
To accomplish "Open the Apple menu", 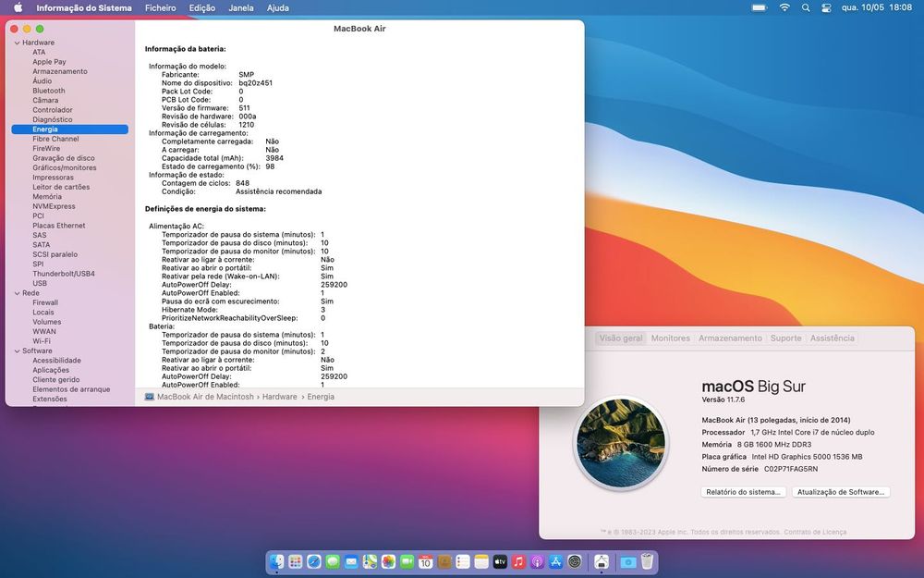I will coord(18,7).
